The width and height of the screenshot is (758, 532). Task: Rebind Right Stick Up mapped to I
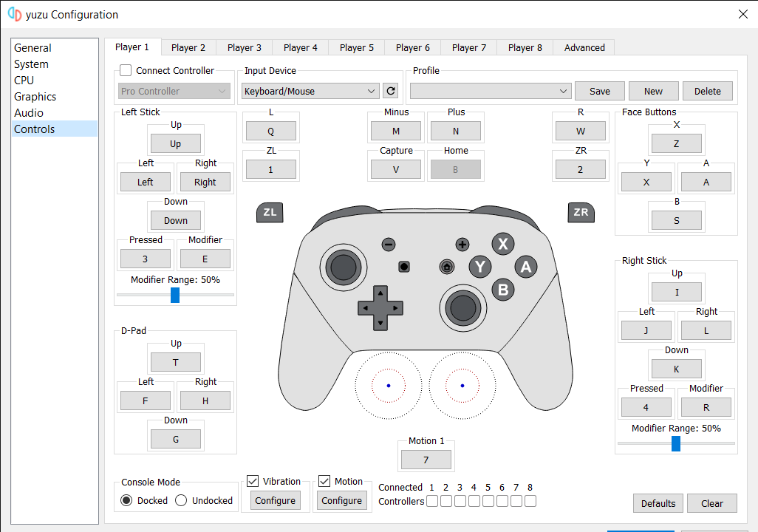676,292
